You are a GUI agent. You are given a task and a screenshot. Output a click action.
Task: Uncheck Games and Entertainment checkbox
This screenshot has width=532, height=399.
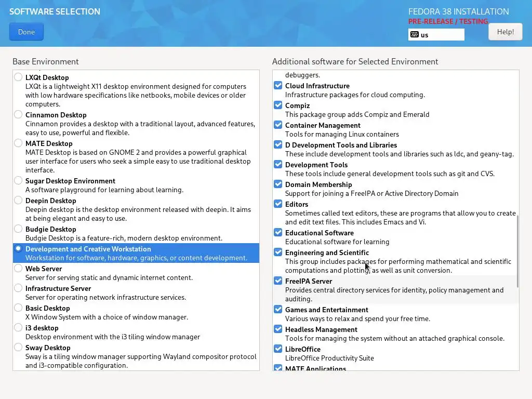[278, 310]
